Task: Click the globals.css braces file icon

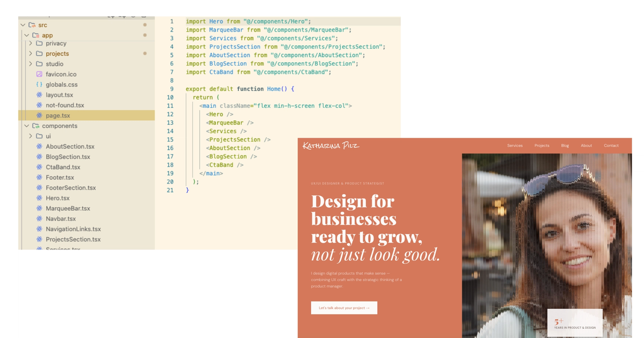Action: [39, 84]
